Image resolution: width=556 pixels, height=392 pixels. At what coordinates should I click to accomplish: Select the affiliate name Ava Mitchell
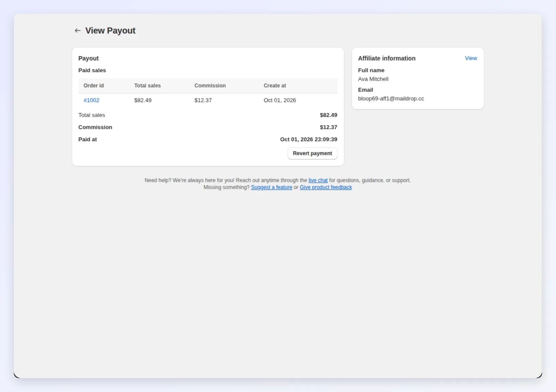click(373, 79)
